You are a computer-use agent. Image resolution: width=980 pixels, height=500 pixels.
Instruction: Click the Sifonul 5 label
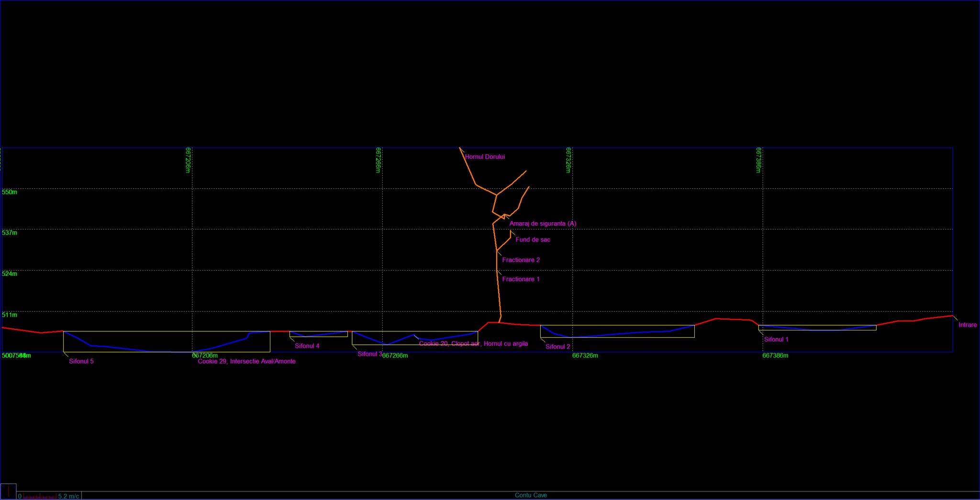tap(81, 361)
